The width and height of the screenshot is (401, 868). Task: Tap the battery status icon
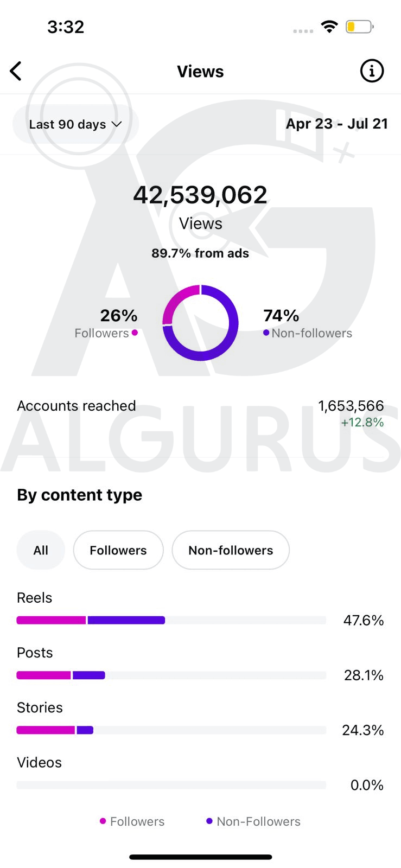(x=359, y=27)
